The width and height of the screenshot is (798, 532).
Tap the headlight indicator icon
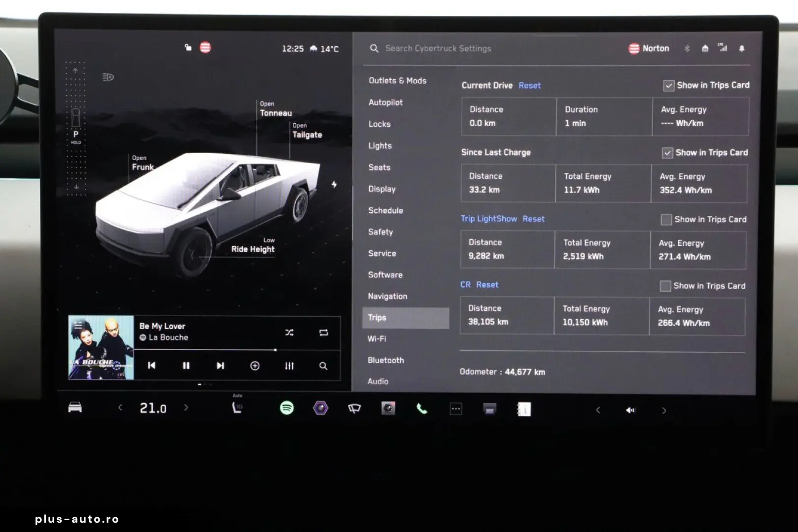[108, 77]
